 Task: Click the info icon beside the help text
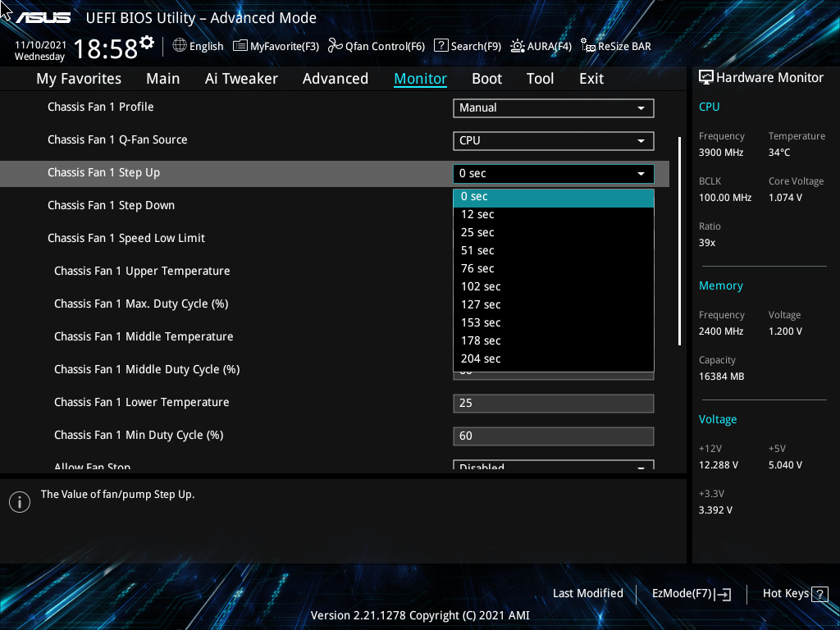click(x=20, y=502)
